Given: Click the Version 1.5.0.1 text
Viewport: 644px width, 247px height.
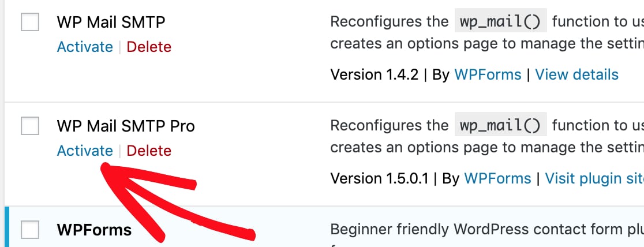Looking at the screenshot, I should click(379, 178).
